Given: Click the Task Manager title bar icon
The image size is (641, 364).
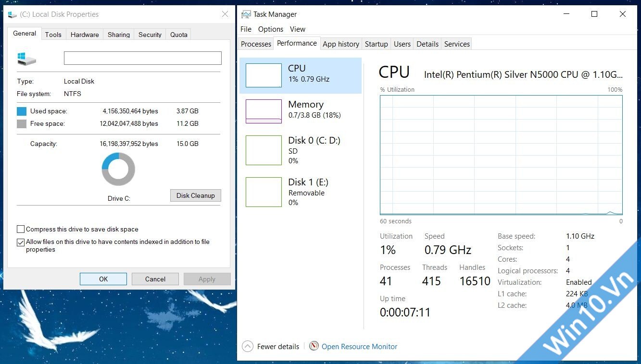Looking at the screenshot, I should click(x=245, y=14).
